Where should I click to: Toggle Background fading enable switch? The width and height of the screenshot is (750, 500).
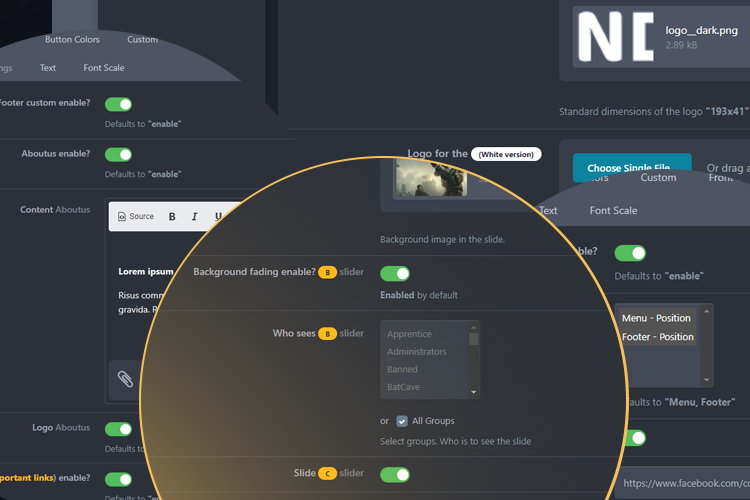(395, 273)
